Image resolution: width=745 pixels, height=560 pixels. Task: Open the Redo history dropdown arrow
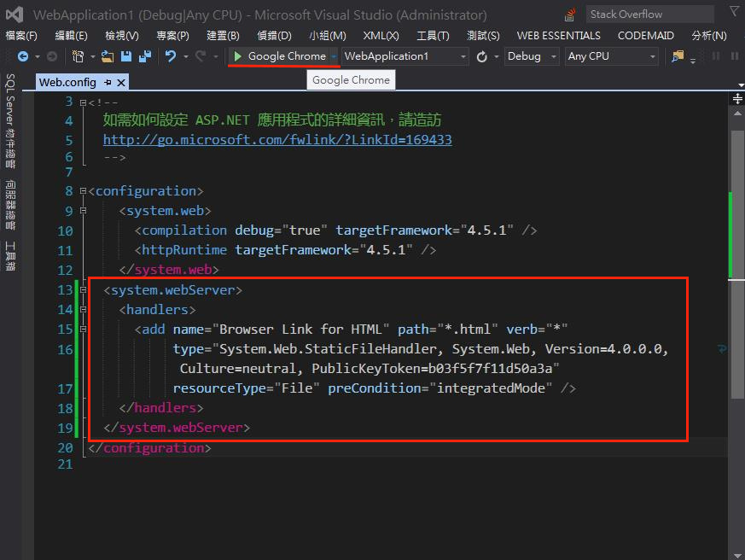pyautogui.click(x=216, y=56)
